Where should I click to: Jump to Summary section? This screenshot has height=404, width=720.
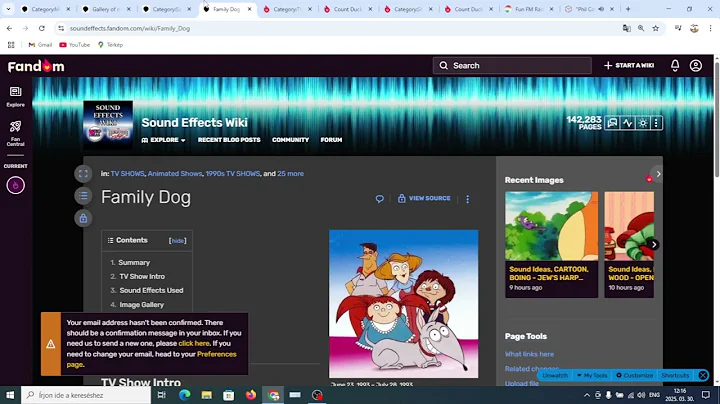click(x=134, y=263)
